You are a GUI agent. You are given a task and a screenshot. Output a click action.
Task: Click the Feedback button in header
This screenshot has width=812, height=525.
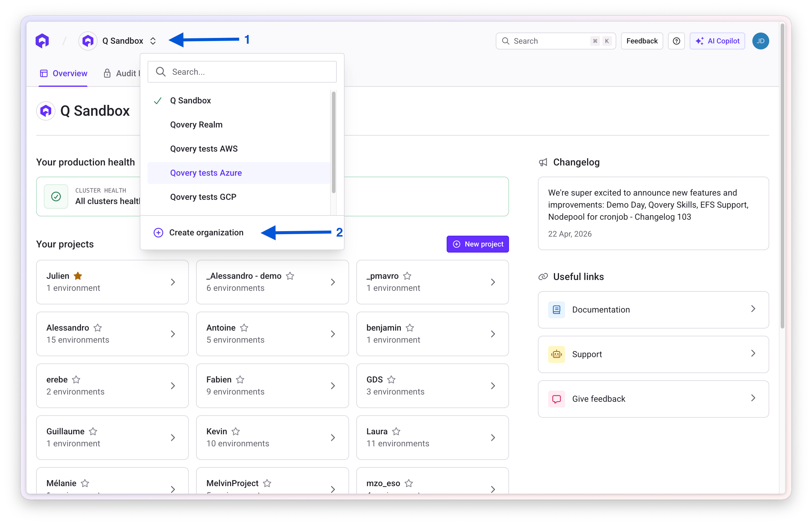[642, 41]
